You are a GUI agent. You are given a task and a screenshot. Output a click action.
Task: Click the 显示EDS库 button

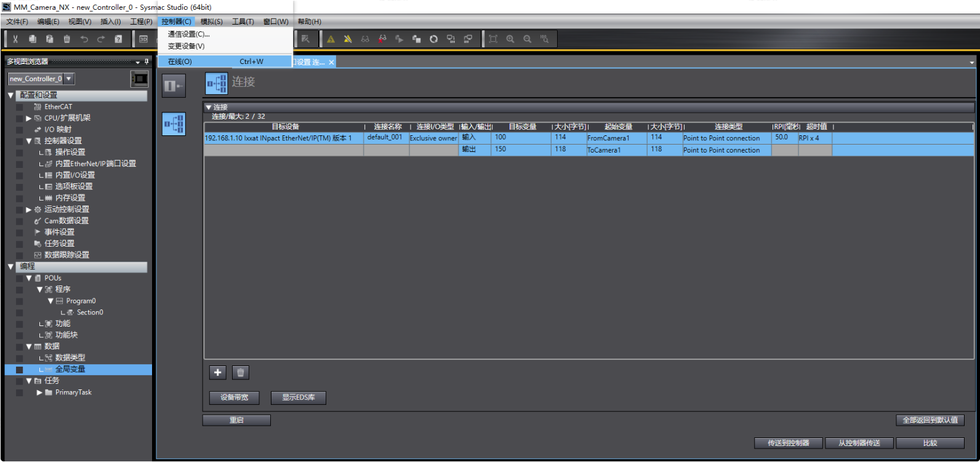(x=298, y=397)
